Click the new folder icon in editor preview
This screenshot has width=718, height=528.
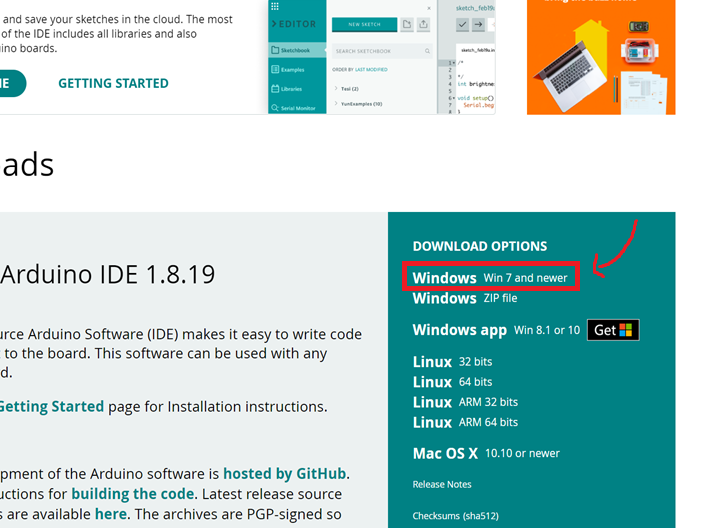(x=407, y=24)
